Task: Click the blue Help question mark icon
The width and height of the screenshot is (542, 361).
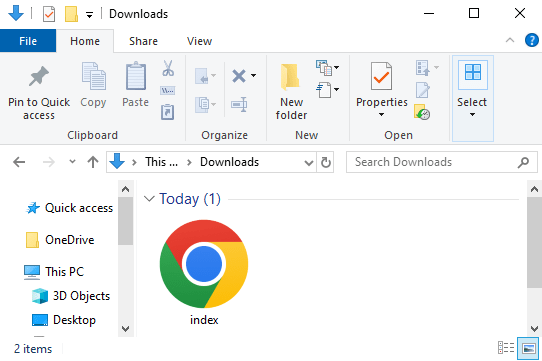Action: (532, 40)
